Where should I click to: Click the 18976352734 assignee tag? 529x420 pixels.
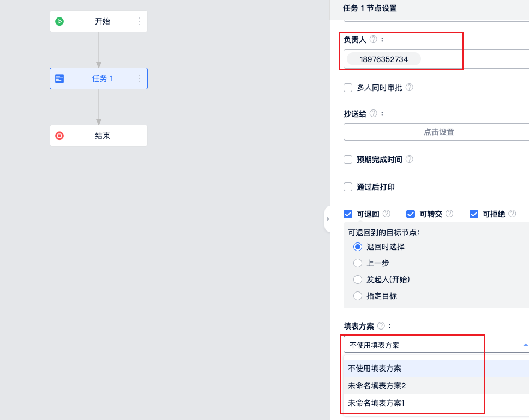point(383,59)
